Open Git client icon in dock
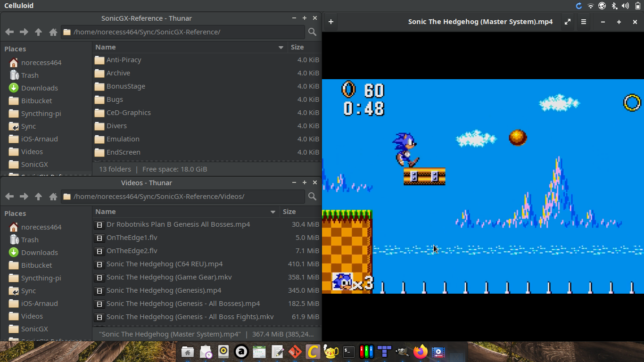This screenshot has height=362, width=644. (295, 352)
